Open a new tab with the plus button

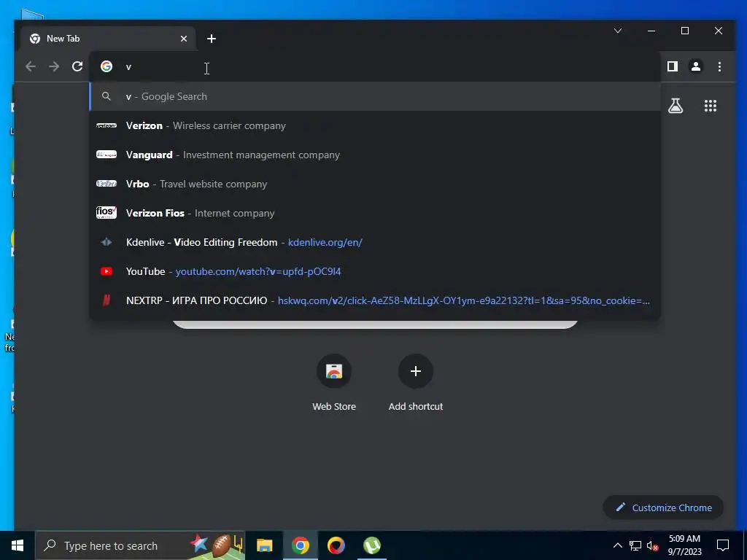point(212,39)
